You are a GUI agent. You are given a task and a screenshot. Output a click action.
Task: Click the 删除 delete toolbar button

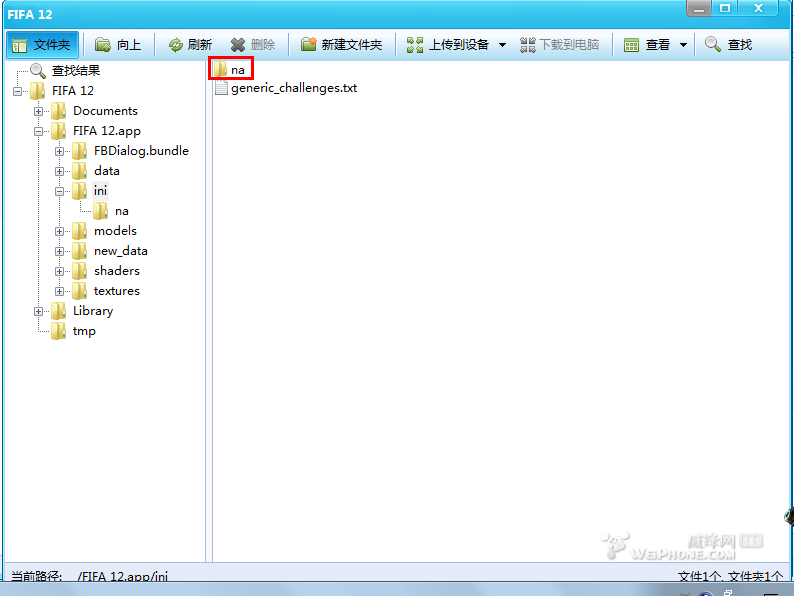(253, 45)
